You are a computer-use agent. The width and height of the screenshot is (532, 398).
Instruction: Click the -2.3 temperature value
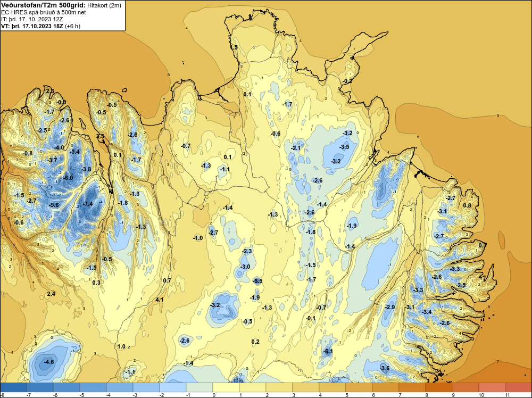(247, 251)
